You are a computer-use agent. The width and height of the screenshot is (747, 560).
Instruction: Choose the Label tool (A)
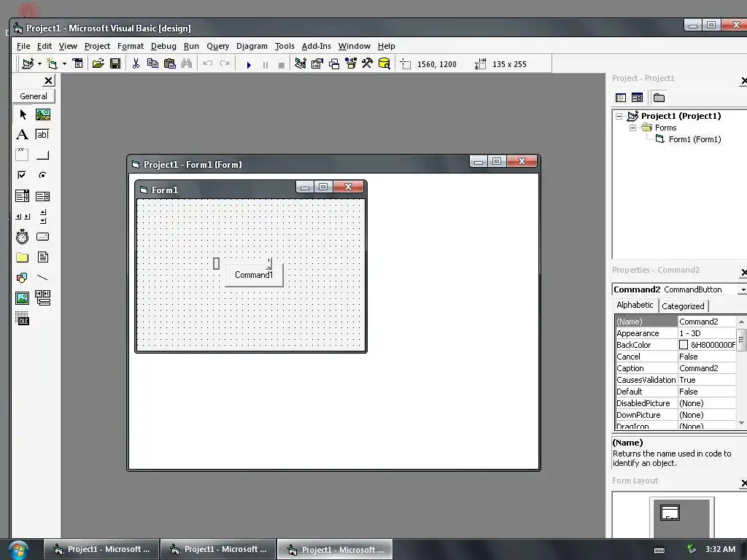click(23, 135)
